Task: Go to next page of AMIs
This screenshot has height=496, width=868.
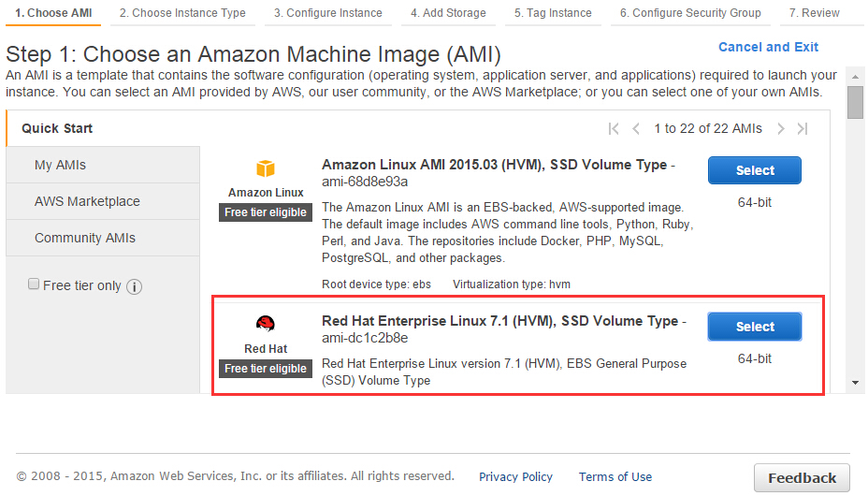Action: 780,129
